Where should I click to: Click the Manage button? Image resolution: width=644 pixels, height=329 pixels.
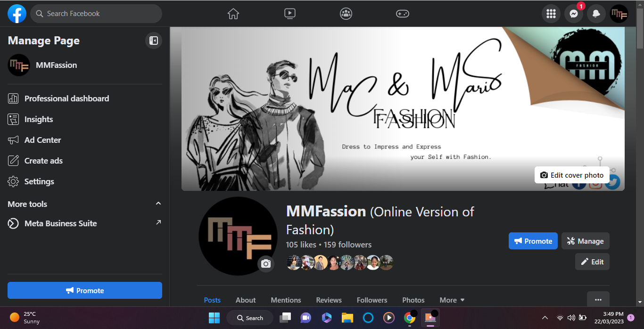click(x=586, y=241)
